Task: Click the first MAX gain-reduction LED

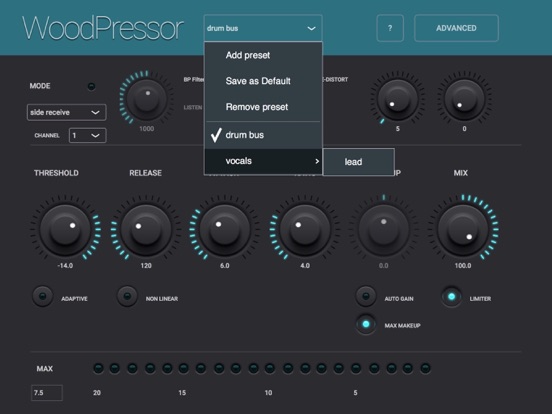Action: pyautogui.click(x=98, y=369)
